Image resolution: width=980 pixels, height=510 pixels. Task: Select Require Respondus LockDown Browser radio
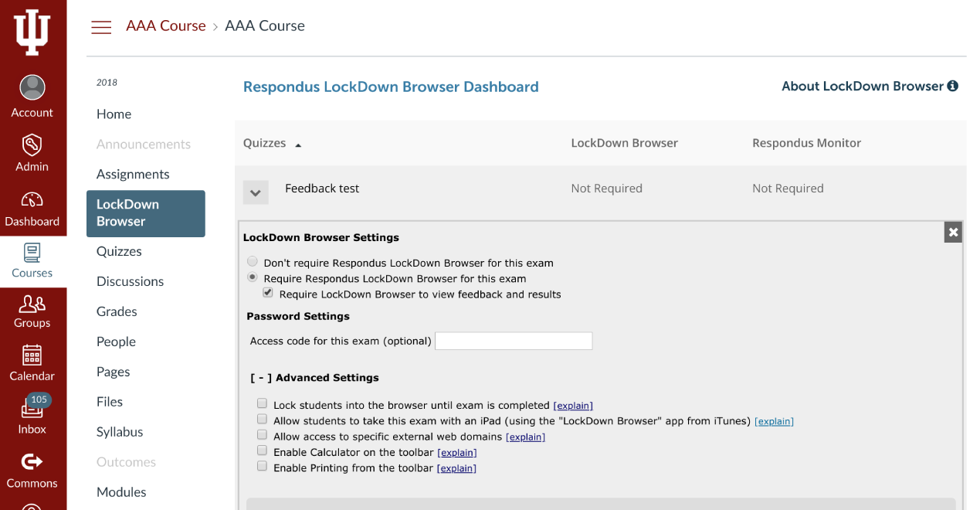[253, 277]
